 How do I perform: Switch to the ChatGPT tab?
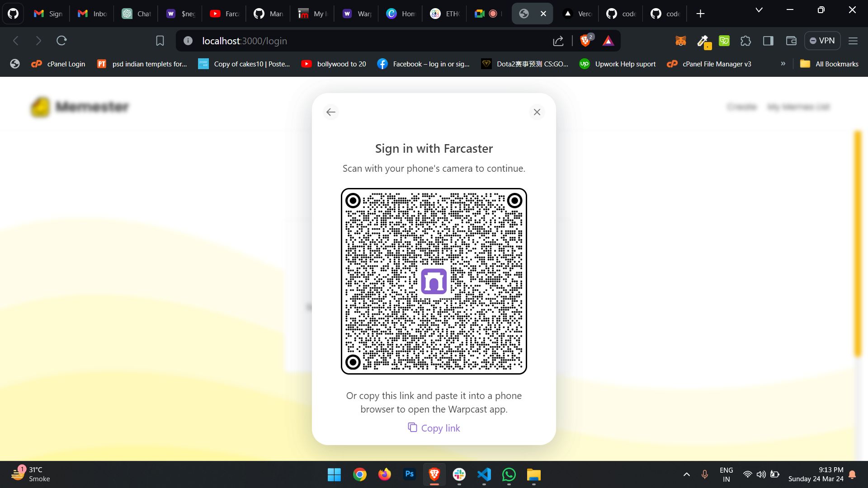coord(136,14)
